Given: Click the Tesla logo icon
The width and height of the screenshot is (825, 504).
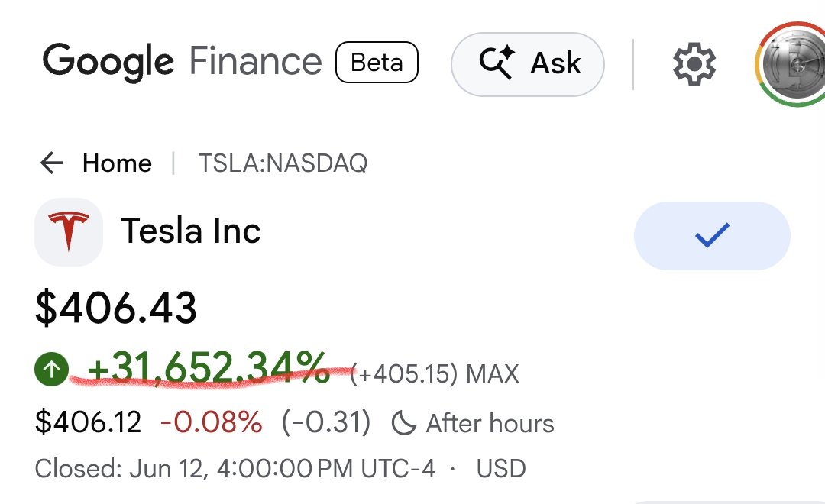Looking at the screenshot, I should (69, 232).
